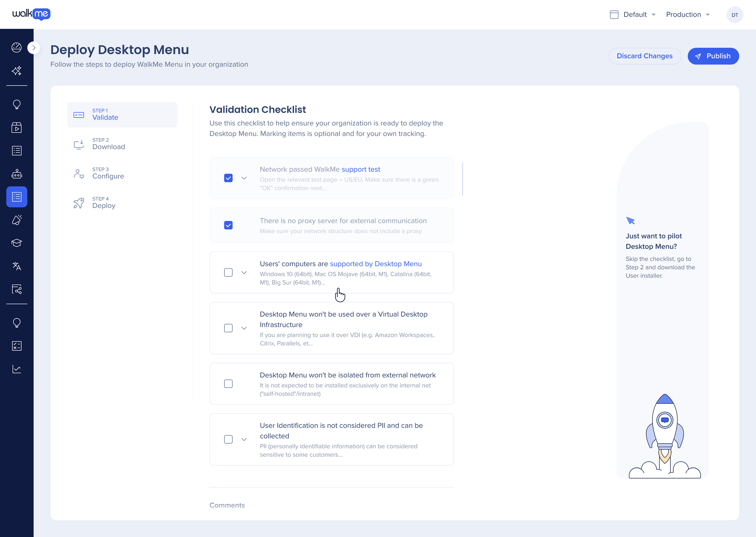The height and width of the screenshot is (537, 756).
Task: Open the supported by Desktop Menu link
Action: pyautogui.click(x=376, y=264)
